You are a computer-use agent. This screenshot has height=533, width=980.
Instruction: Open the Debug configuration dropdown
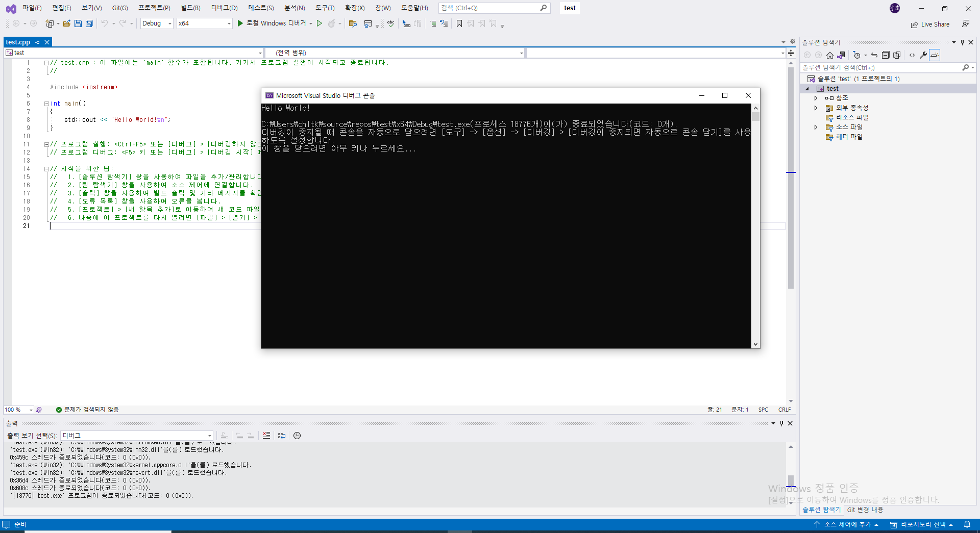pyautogui.click(x=157, y=23)
